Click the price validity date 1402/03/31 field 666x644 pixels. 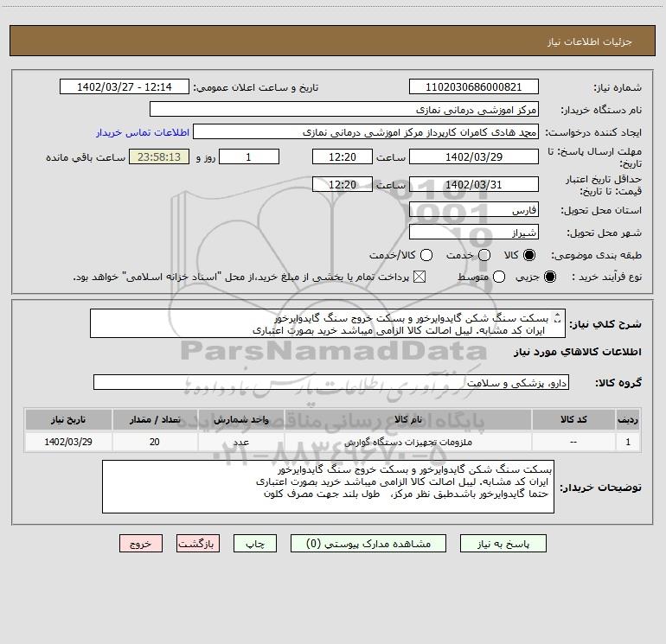click(x=474, y=184)
